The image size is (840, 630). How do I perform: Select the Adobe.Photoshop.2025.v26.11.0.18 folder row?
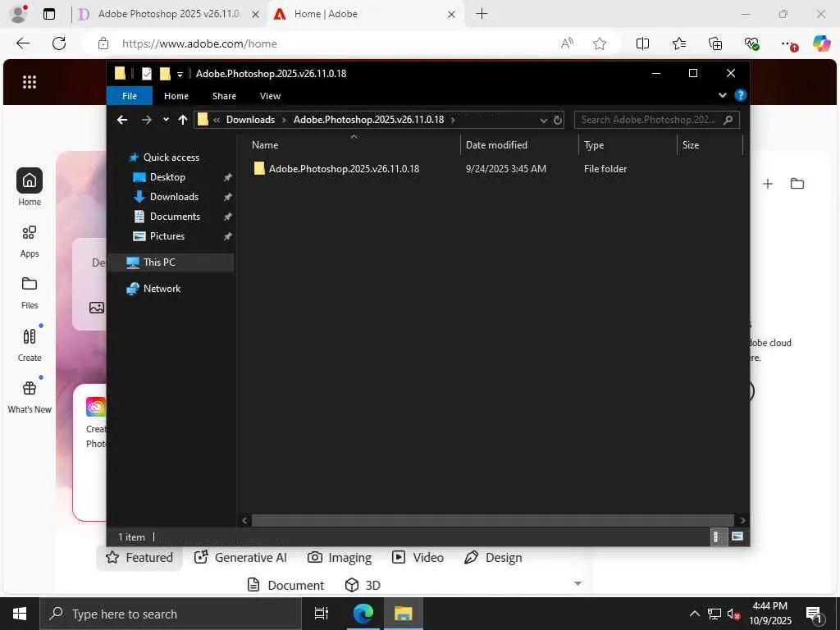pyautogui.click(x=344, y=169)
